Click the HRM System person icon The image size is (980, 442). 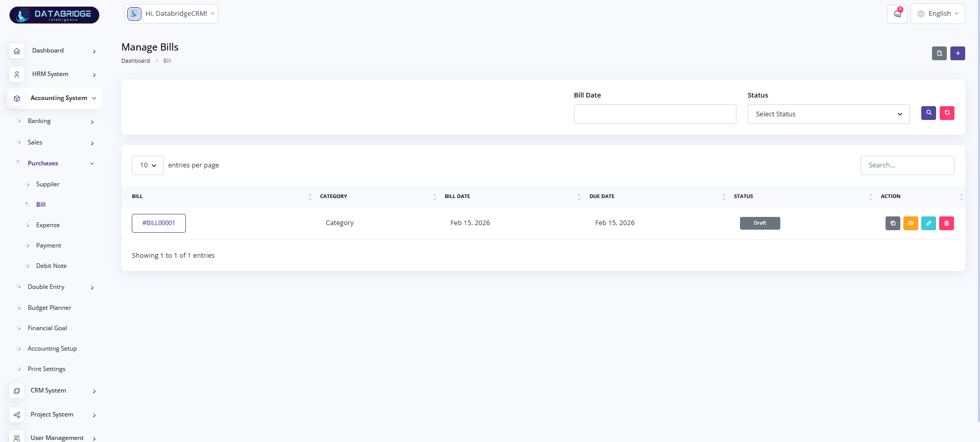pyautogui.click(x=17, y=75)
